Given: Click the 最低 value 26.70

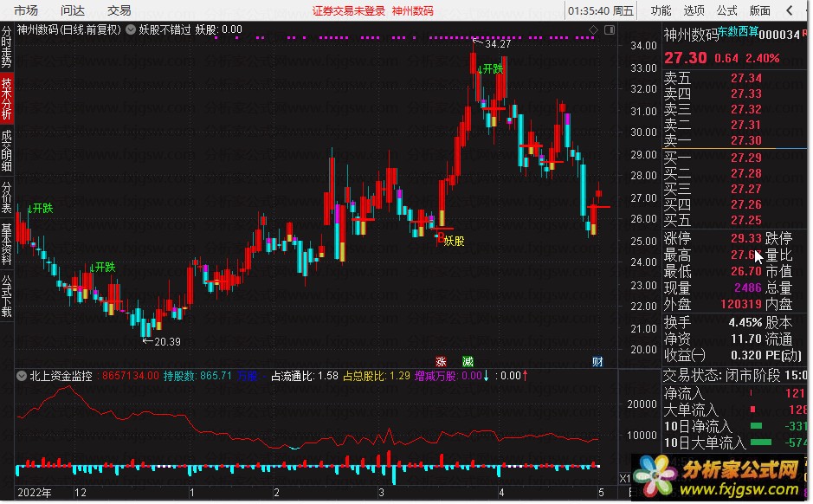Looking at the screenshot, I should pos(746,271).
